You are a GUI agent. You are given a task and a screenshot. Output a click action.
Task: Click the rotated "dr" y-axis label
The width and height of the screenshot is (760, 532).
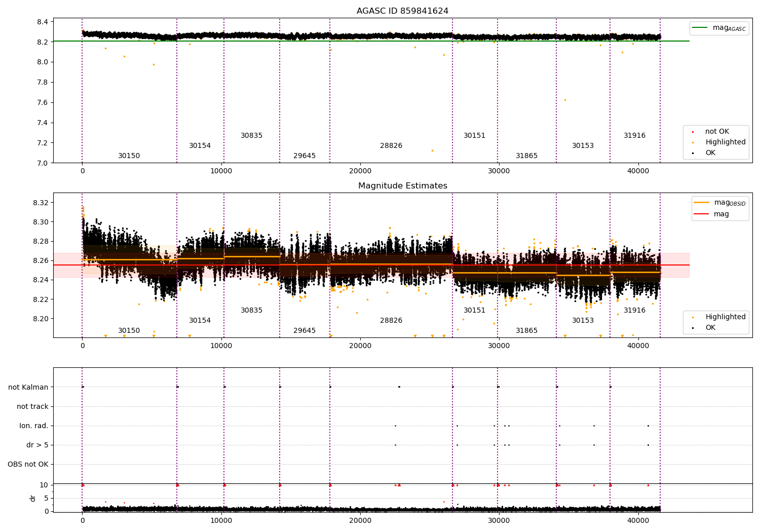[x=33, y=498]
